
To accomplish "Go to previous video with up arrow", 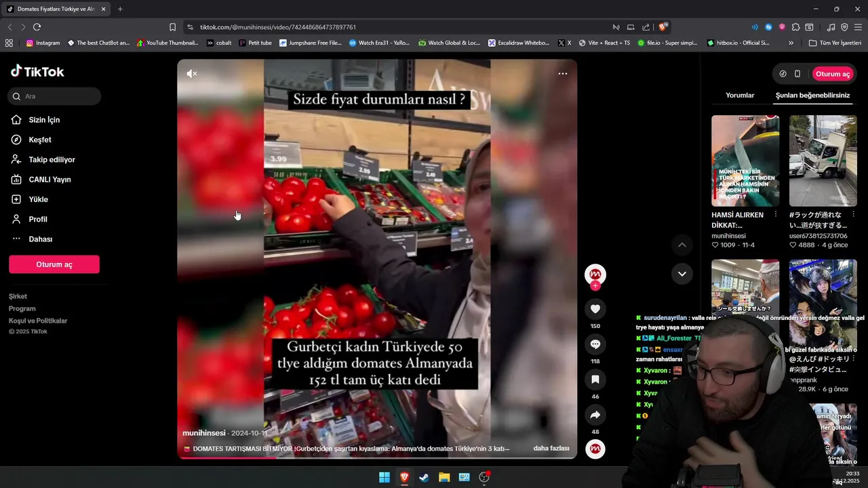I will (x=682, y=245).
